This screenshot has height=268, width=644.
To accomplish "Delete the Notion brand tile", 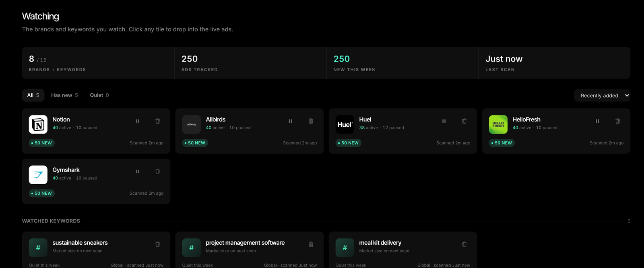I will pyautogui.click(x=158, y=121).
